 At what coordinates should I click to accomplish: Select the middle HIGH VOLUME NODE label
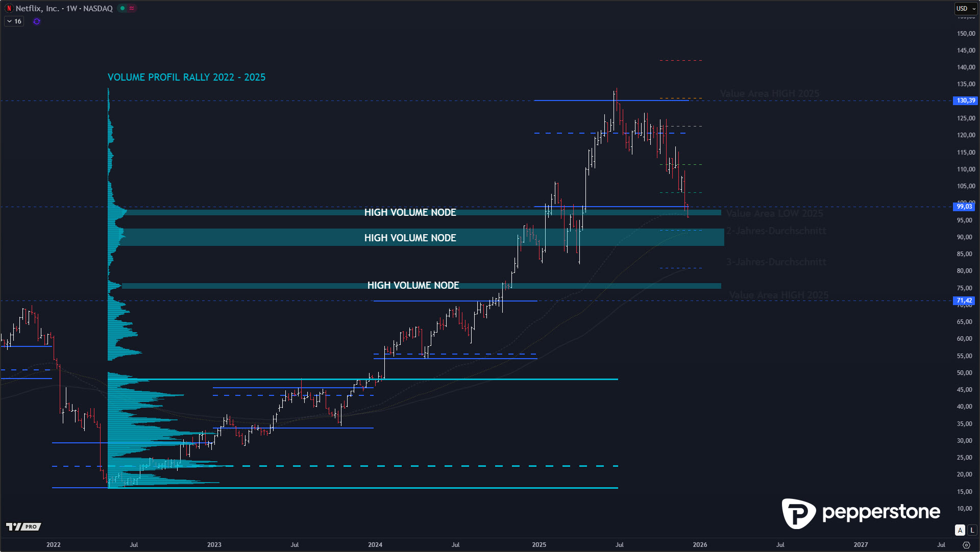(410, 238)
